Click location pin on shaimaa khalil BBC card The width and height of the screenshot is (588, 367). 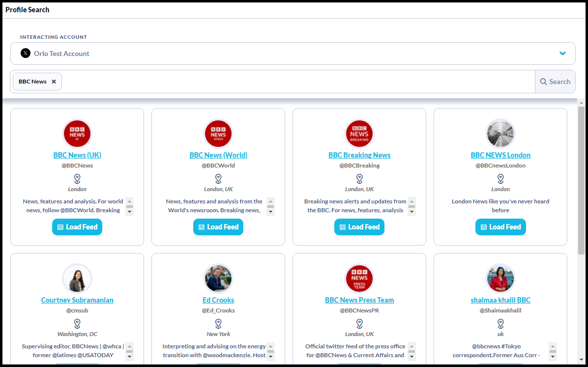[500, 324]
